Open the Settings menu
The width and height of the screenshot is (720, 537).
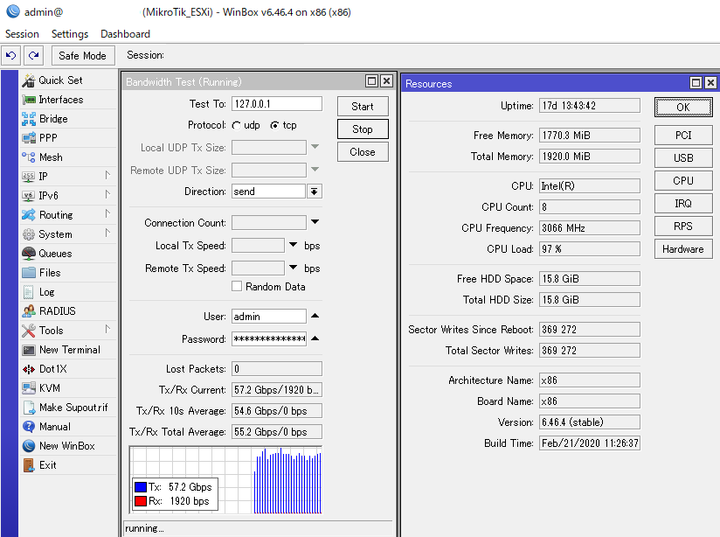click(70, 34)
